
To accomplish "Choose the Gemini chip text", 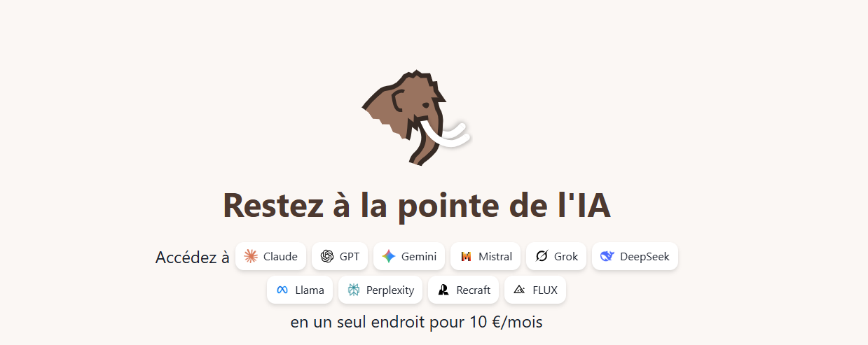I will [x=419, y=256].
